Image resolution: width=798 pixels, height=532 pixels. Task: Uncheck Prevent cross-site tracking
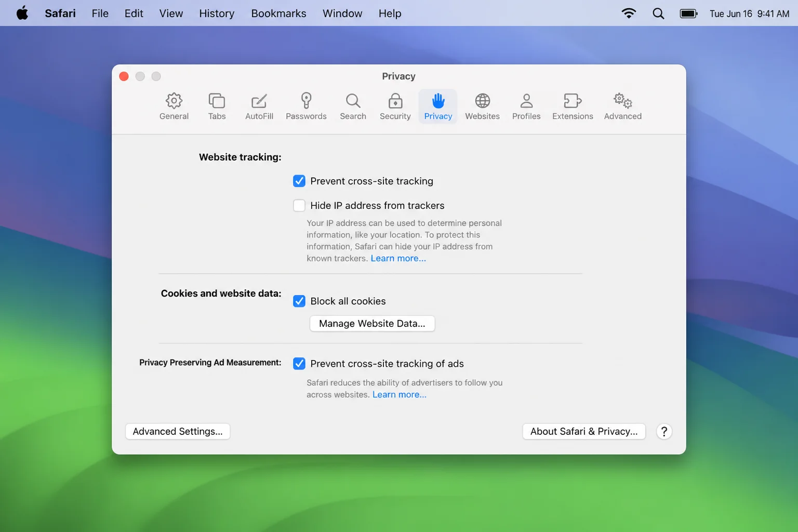[x=299, y=181]
